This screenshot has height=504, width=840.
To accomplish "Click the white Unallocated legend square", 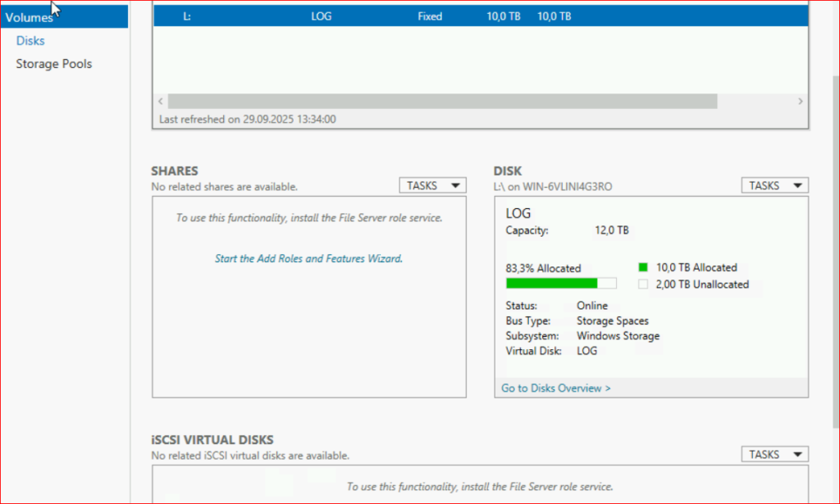I will tap(643, 284).
